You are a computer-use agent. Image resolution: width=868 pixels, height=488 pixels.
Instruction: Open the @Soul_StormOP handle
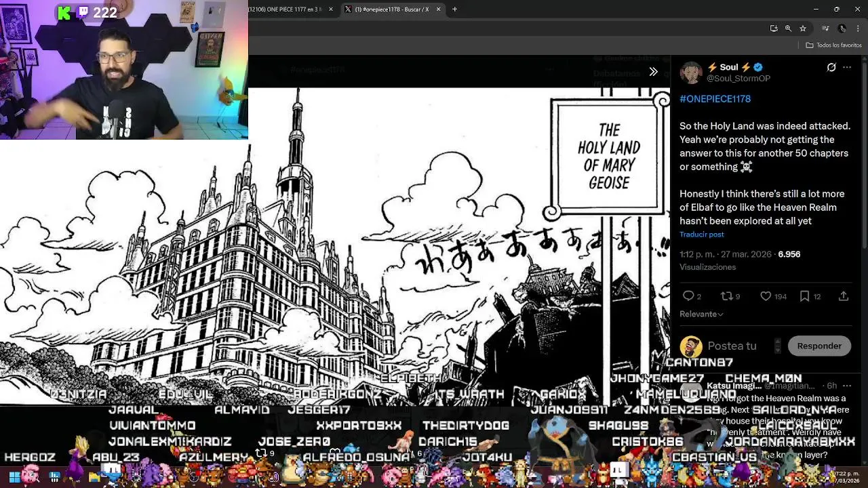tap(738, 79)
